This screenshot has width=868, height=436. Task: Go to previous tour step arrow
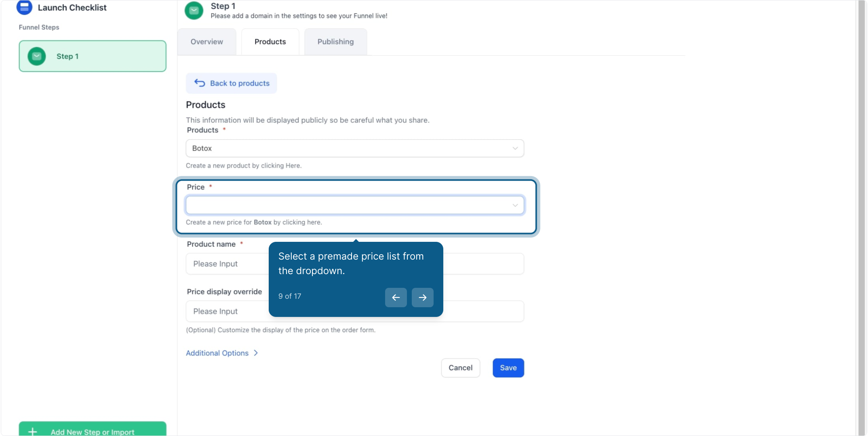396,298
